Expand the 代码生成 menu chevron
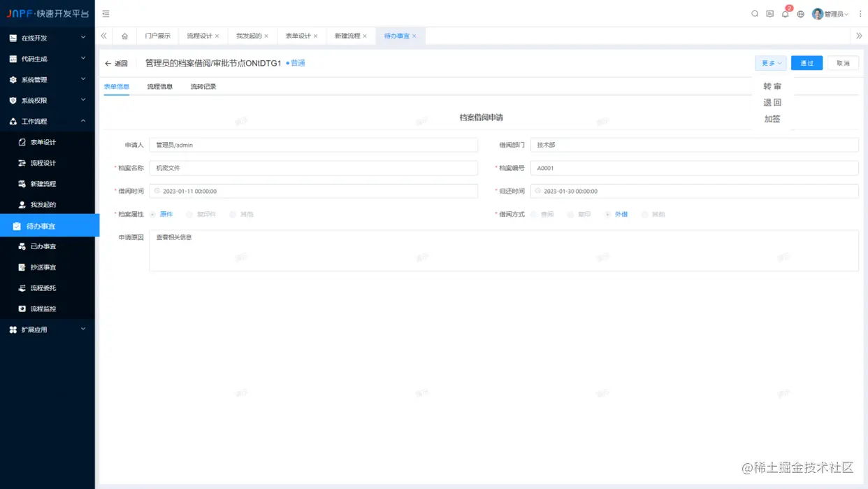Screen dimensions: 868x489 [x=83, y=58]
